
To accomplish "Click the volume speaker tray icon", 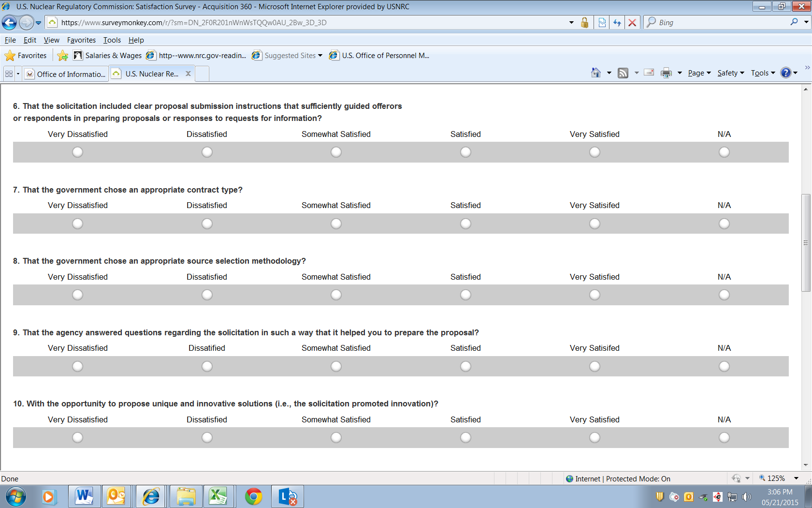I will tap(747, 497).
